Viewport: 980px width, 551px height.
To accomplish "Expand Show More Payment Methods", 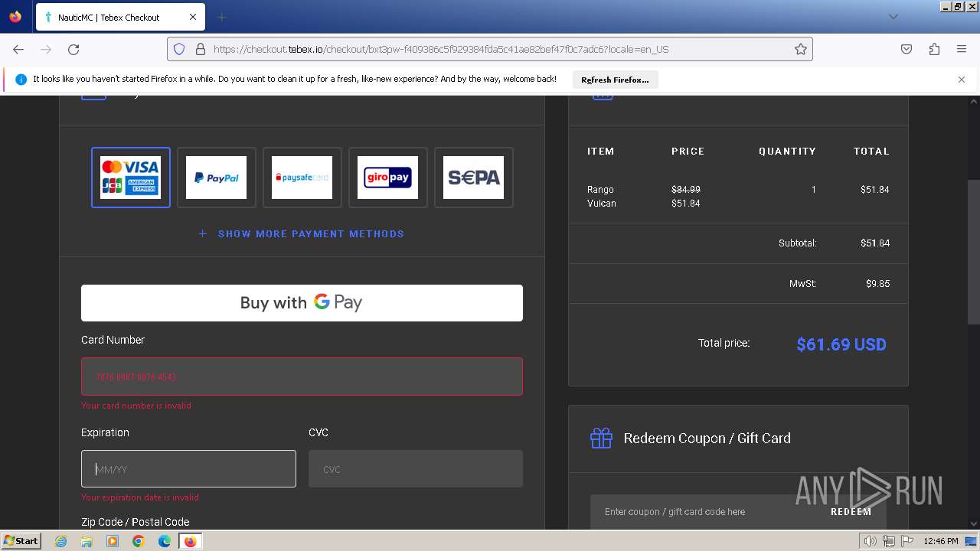I will [x=302, y=233].
